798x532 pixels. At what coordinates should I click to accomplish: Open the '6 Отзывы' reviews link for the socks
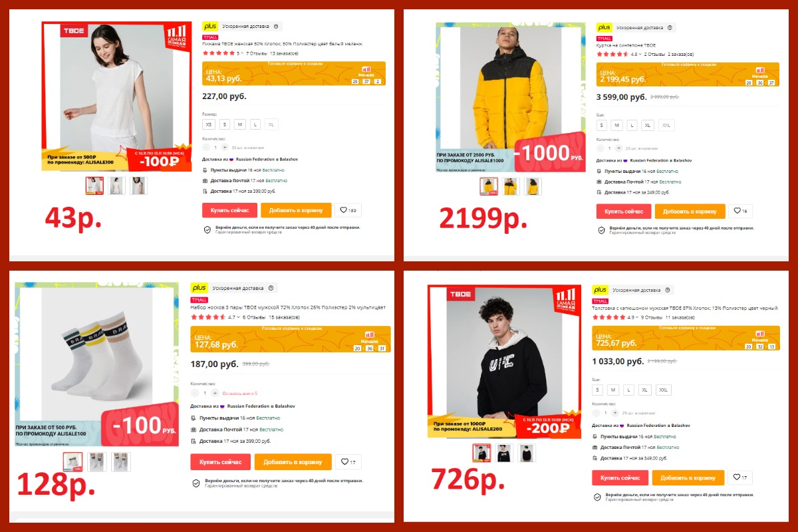click(254, 317)
